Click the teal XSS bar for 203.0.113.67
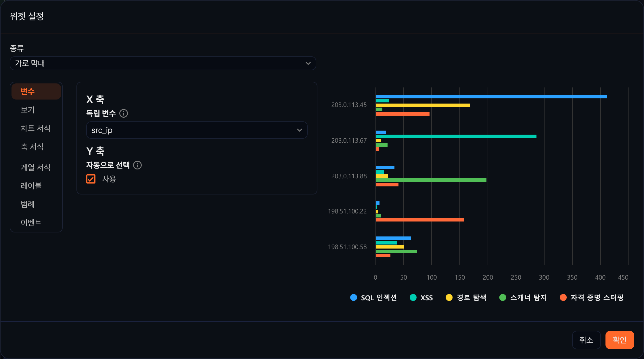The height and width of the screenshot is (359, 644). click(456, 136)
